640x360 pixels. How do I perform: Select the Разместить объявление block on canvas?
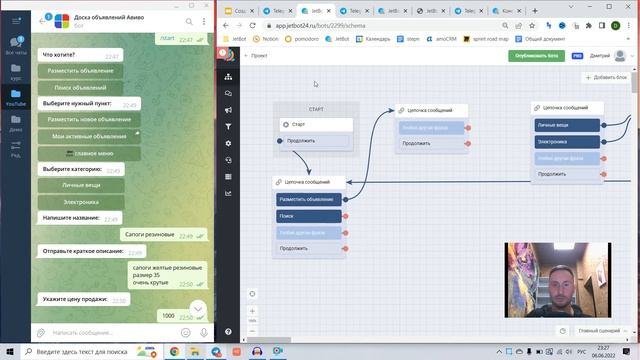click(x=309, y=200)
